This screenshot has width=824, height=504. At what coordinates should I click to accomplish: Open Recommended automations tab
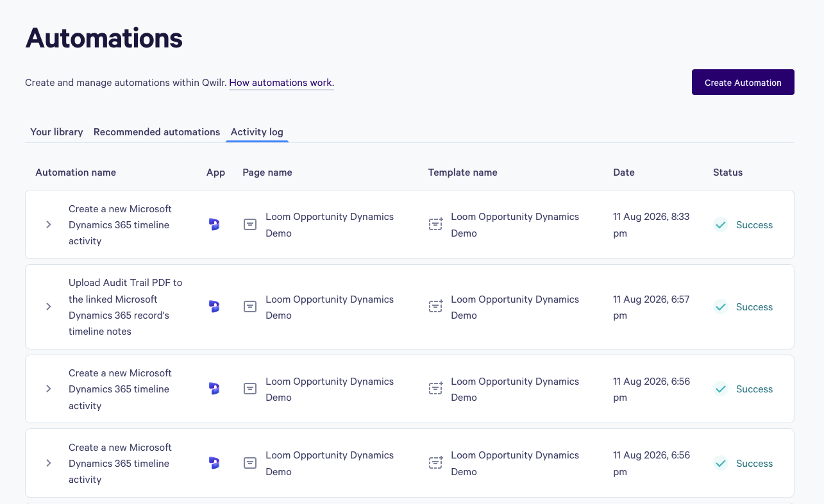pyautogui.click(x=156, y=131)
